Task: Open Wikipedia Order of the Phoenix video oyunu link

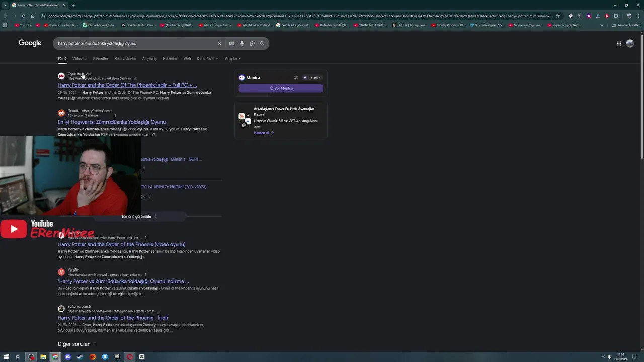Action: (121, 244)
